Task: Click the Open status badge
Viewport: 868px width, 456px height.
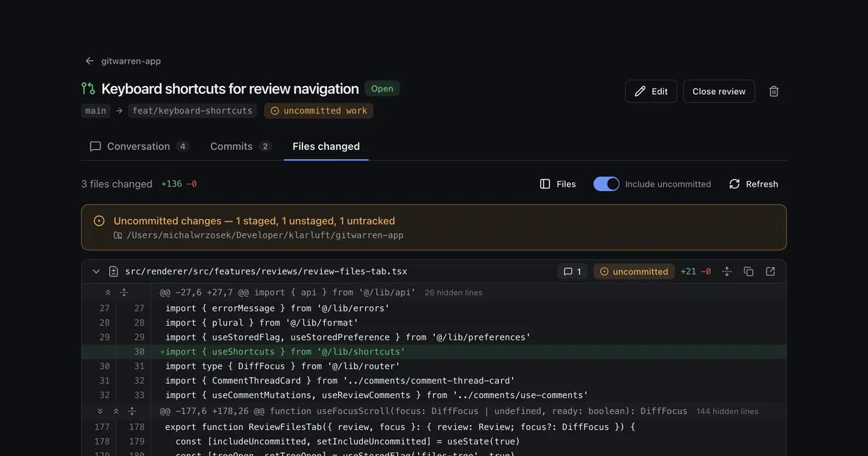Action: pyautogui.click(x=382, y=88)
